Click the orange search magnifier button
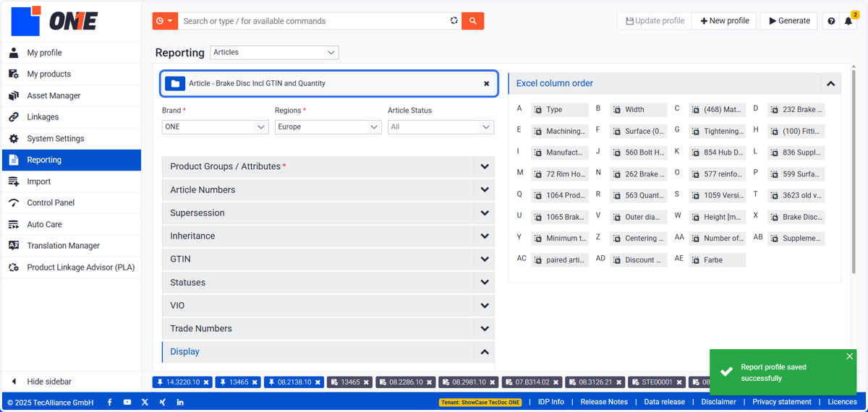This screenshot has width=868, height=412. coord(473,21)
